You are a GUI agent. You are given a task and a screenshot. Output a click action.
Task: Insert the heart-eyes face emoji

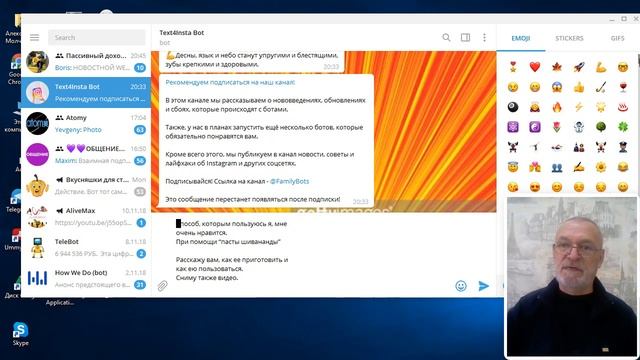535,187
